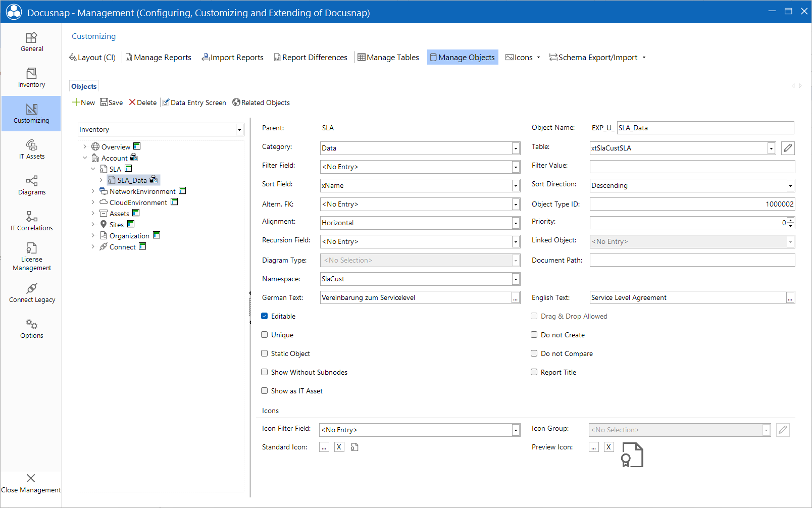Clear the Standard Icon with X button

(x=339, y=447)
